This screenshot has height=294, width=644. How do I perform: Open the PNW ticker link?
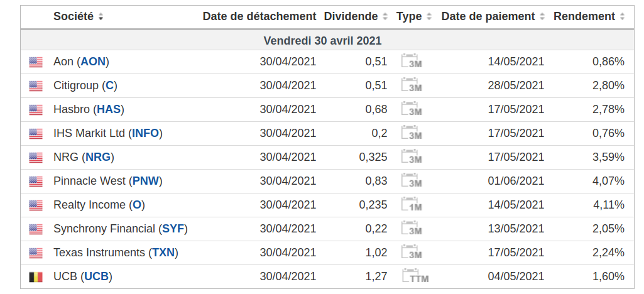point(145,181)
